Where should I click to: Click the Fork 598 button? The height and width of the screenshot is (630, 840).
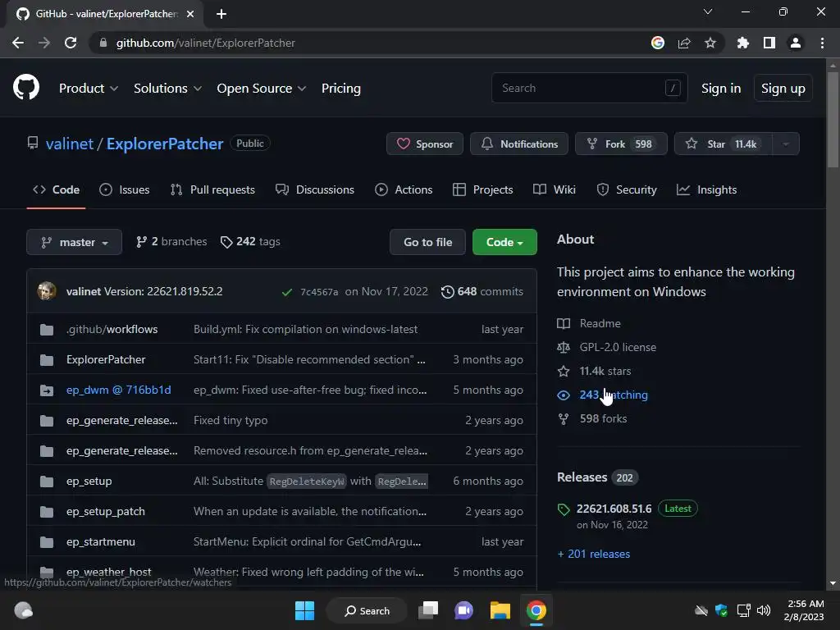(621, 144)
